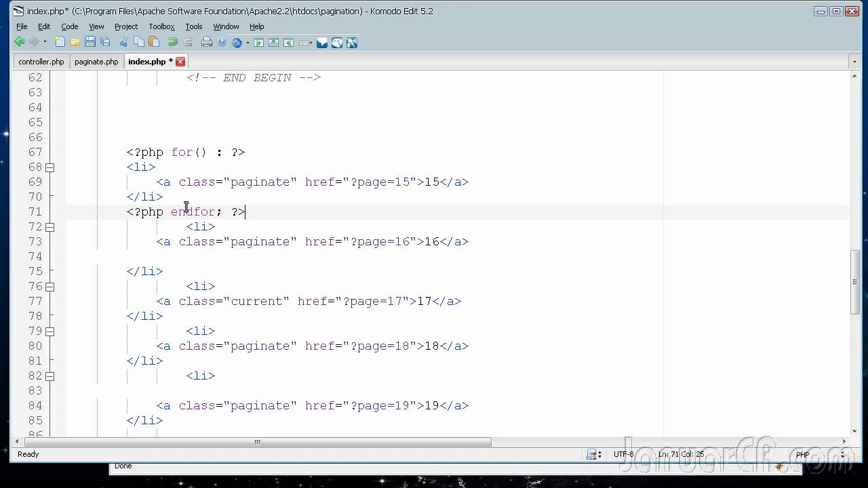Click the Save All icon
Image resolution: width=868 pixels, height=488 pixels.
pyautogui.click(x=105, y=42)
